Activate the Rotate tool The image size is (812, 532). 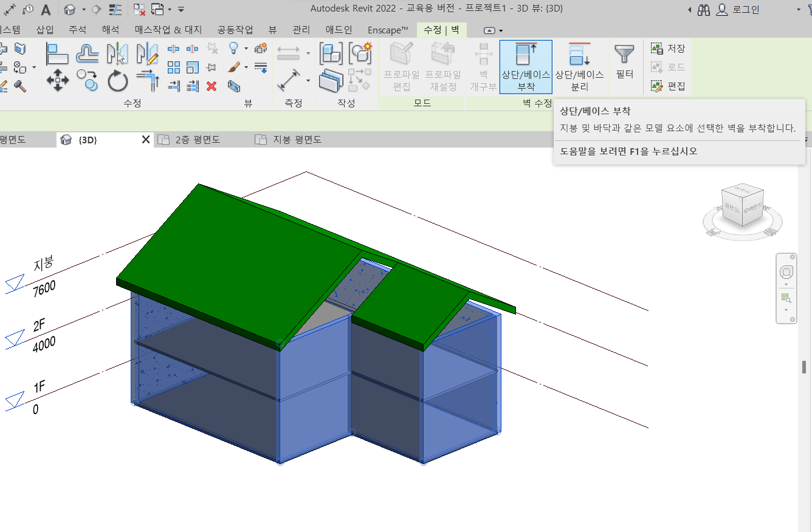pos(117,80)
